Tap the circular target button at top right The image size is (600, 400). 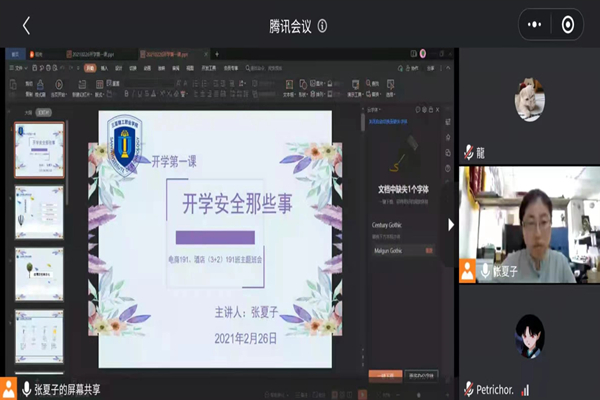coord(567,25)
